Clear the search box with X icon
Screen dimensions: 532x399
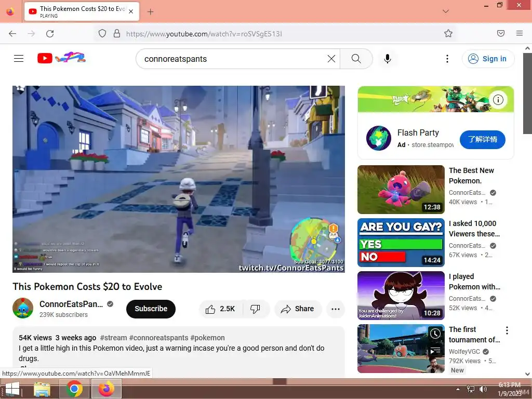pos(331,59)
